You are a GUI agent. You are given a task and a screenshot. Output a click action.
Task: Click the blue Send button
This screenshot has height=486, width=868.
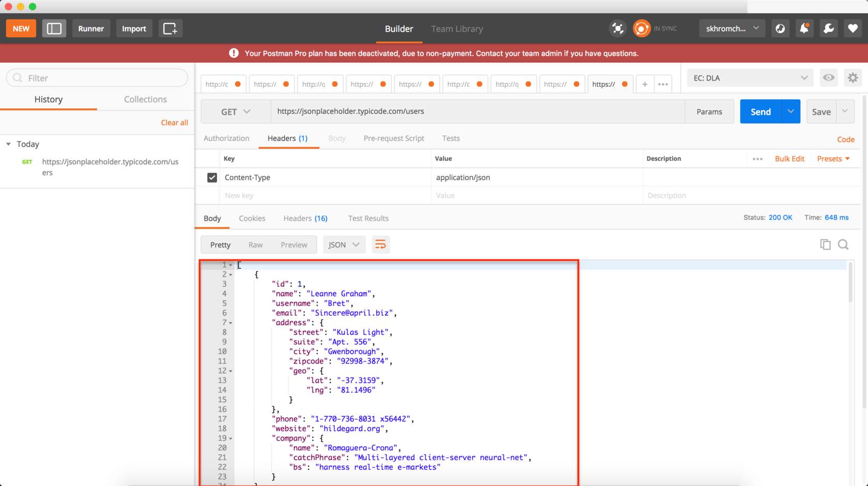[761, 111]
